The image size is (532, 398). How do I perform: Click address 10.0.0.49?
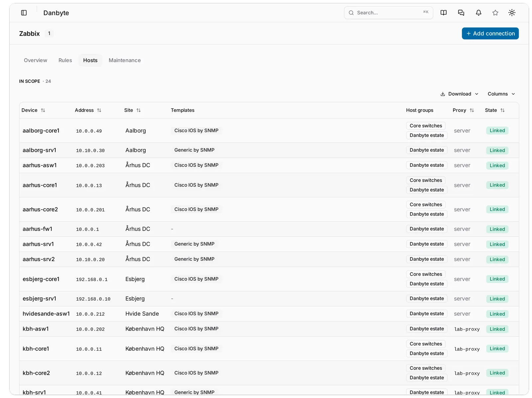(89, 131)
